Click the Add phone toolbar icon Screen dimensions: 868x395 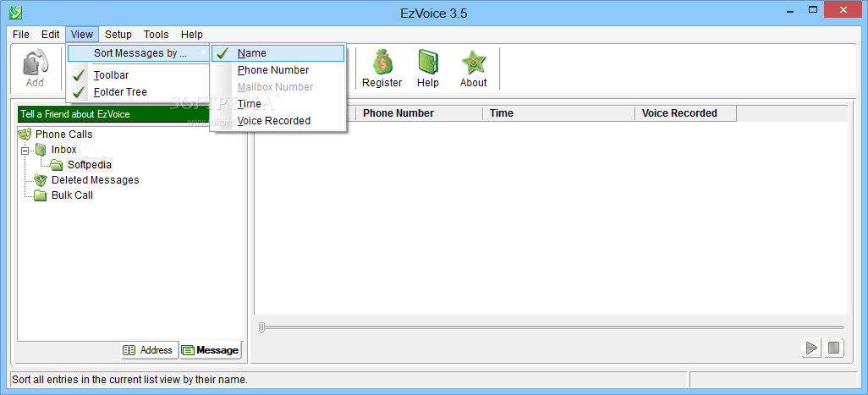[35, 62]
